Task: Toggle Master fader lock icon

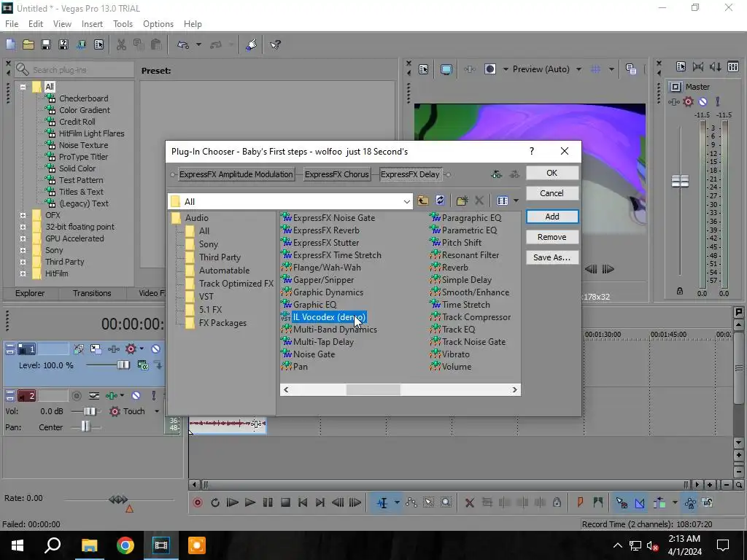Action: coord(680,291)
